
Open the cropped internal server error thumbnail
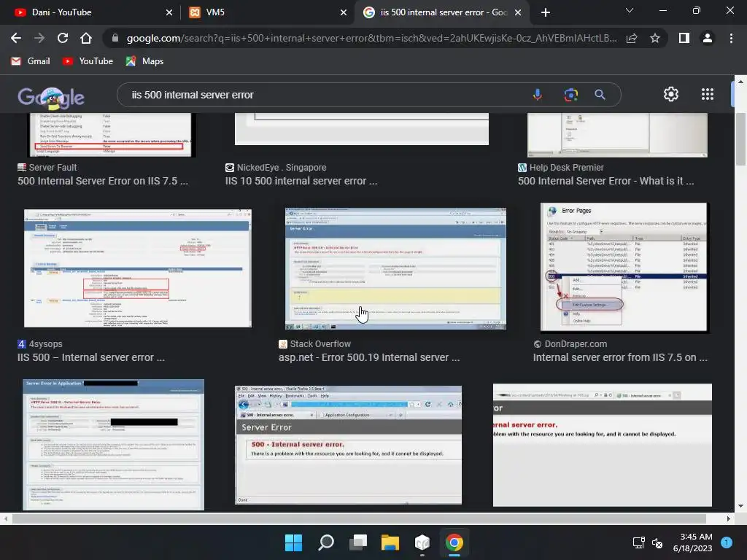point(602,445)
